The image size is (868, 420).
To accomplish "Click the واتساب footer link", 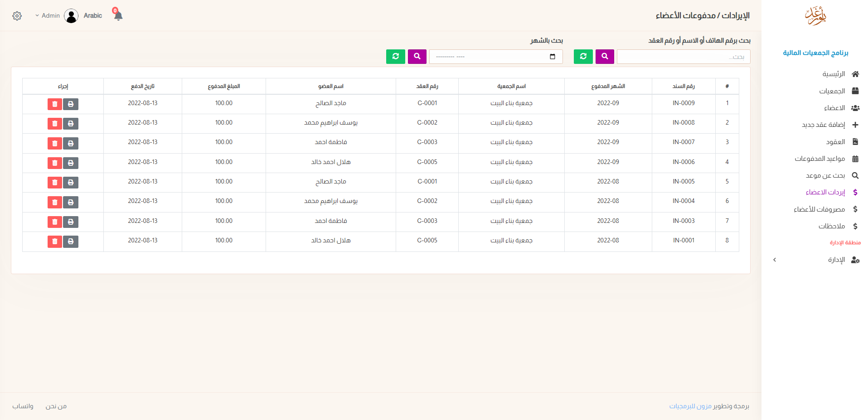I will tap(23, 406).
